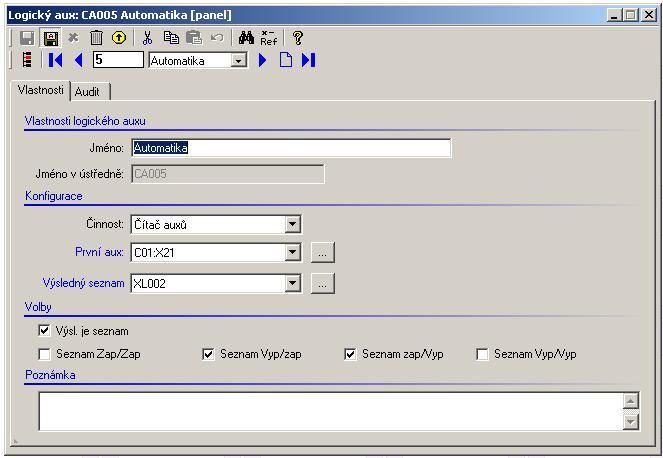Enable the 'Seznam Zap/Zap' checkbox
The image size is (663, 458).
(x=44, y=354)
